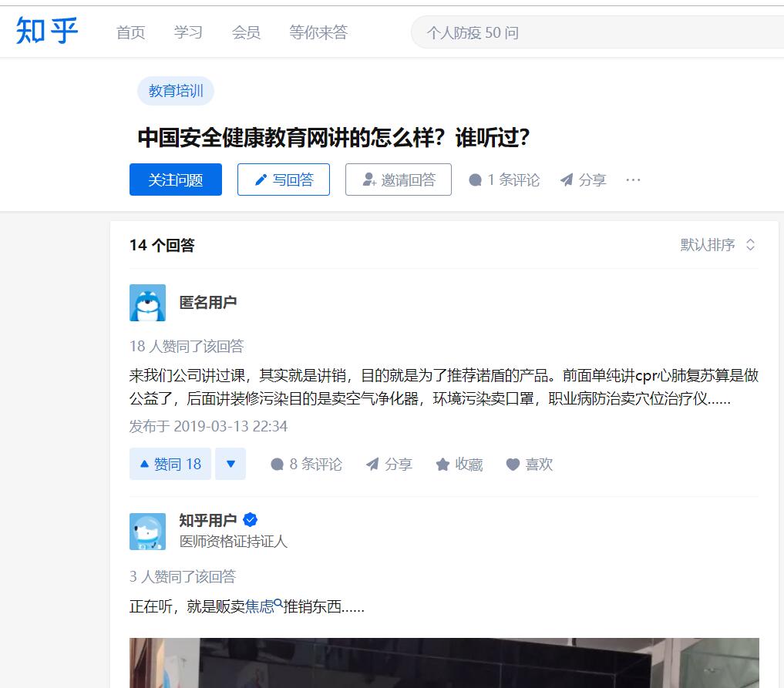This screenshot has width=784, height=688.
Task: Click the second answer's user avatar
Action: [x=147, y=531]
